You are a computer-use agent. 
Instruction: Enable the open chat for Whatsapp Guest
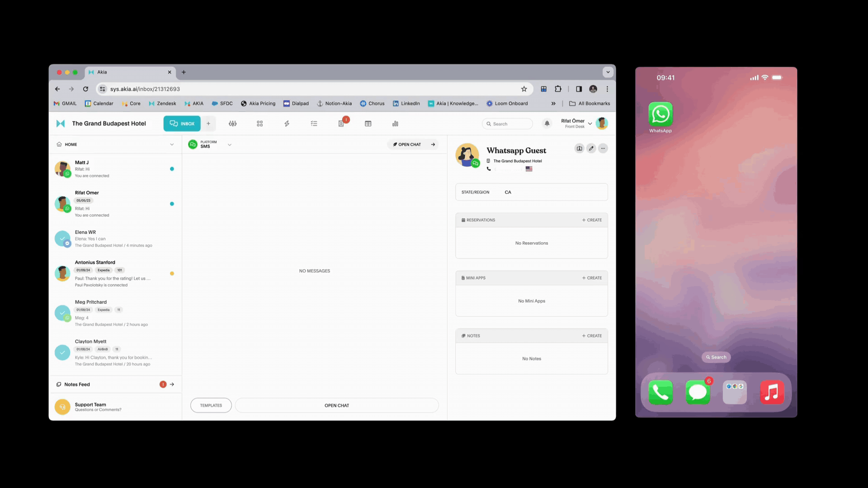pyautogui.click(x=336, y=405)
